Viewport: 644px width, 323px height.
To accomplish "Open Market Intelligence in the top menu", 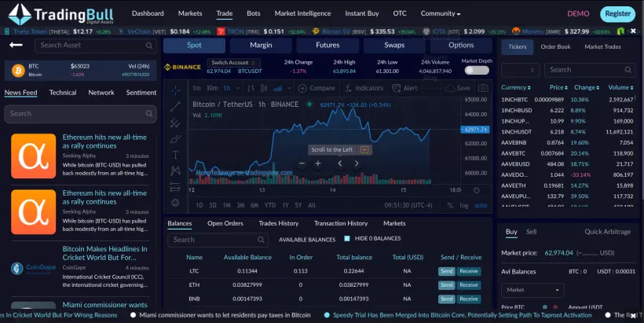I will (302, 13).
